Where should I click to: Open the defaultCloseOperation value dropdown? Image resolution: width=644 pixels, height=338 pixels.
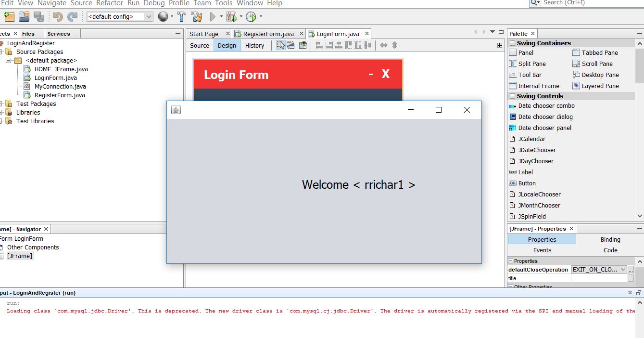click(621, 270)
